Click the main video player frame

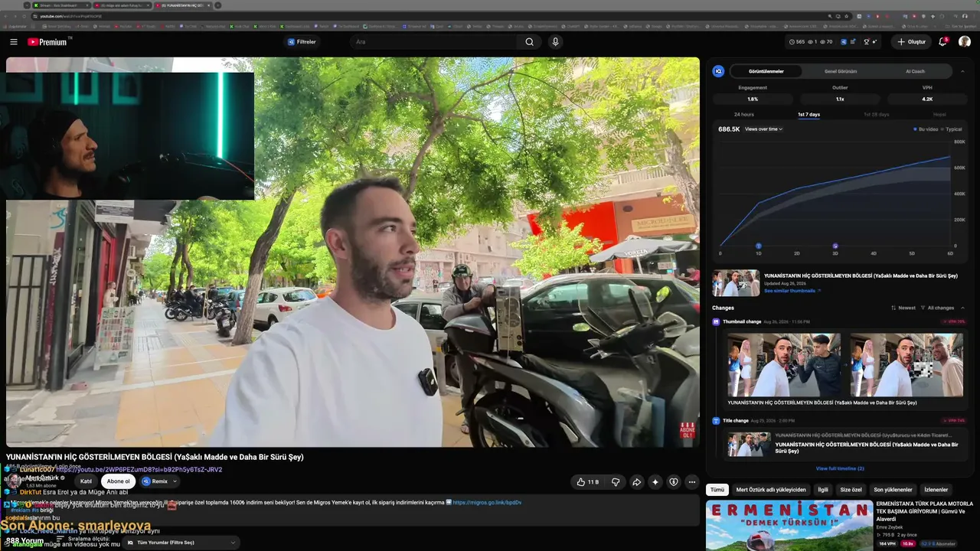[353, 252]
